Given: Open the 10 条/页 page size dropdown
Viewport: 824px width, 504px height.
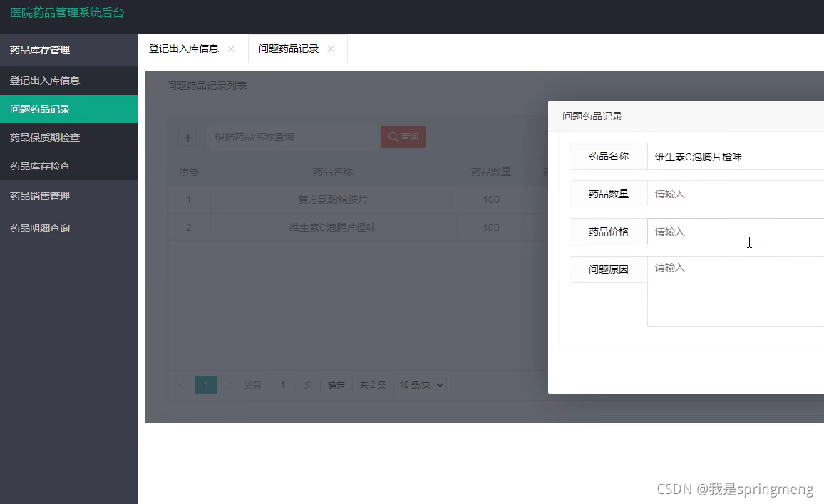Looking at the screenshot, I should [x=421, y=385].
